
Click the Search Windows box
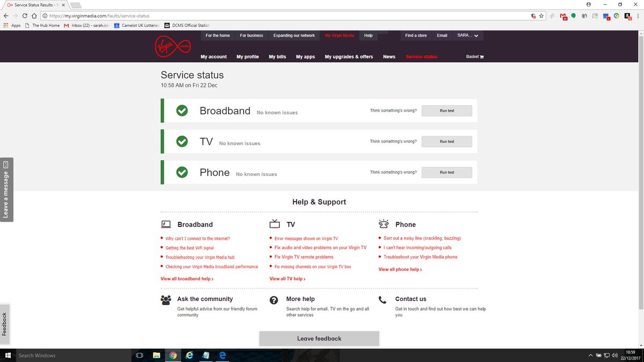tap(72, 355)
